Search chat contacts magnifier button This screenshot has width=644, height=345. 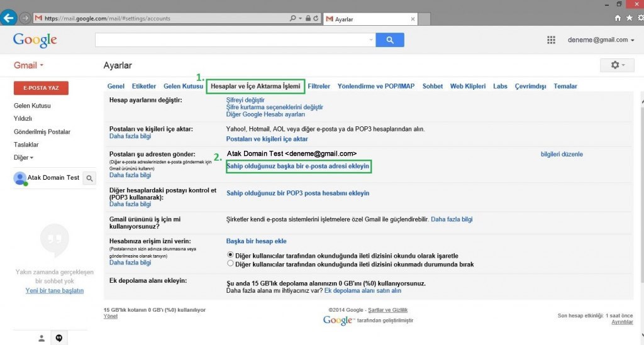[89, 178]
